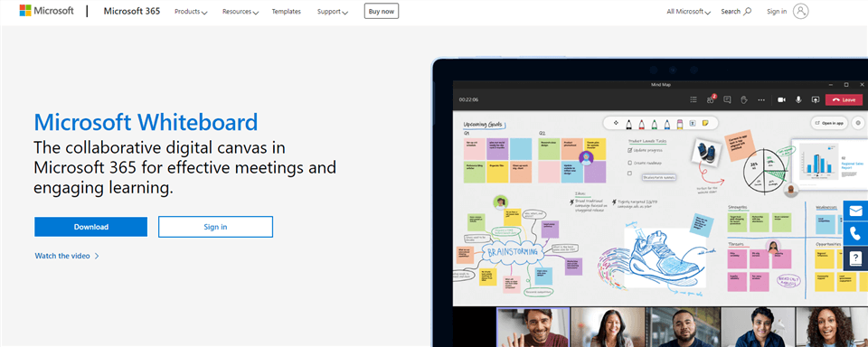Viewport: 868px width, 347px height.
Task: Select the highlighter/eraser tool in whiteboard toolbar
Action: (x=680, y=124)
